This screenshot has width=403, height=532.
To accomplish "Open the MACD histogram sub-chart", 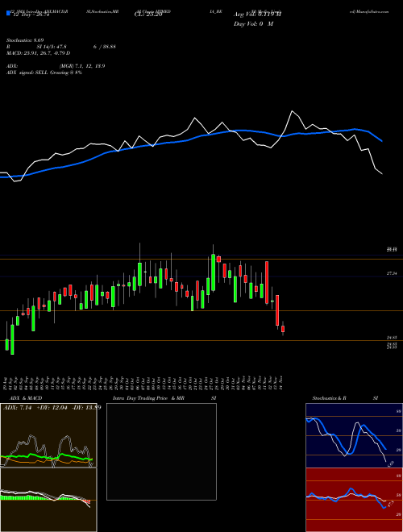I will (x=48, y=500).
